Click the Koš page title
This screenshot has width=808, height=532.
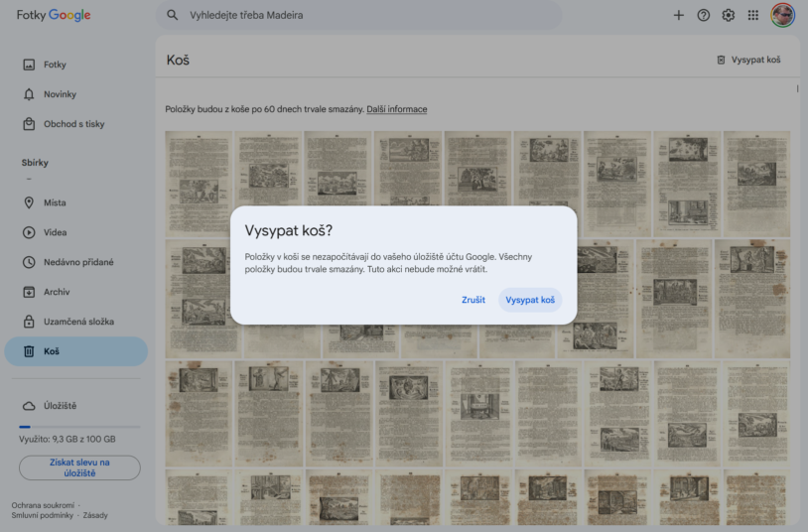click(x=178, y=60)
